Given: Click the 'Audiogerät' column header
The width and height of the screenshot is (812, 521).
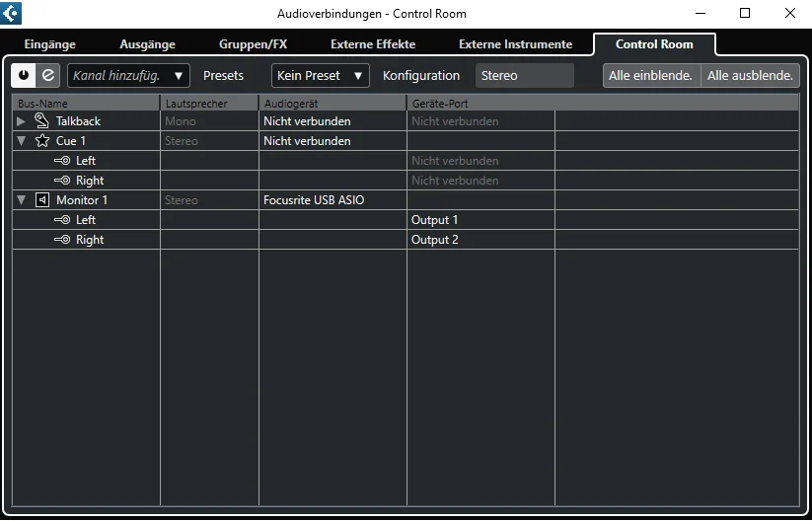Looking at the screenshot, I should pyautogui.click(x=332, y=104).
